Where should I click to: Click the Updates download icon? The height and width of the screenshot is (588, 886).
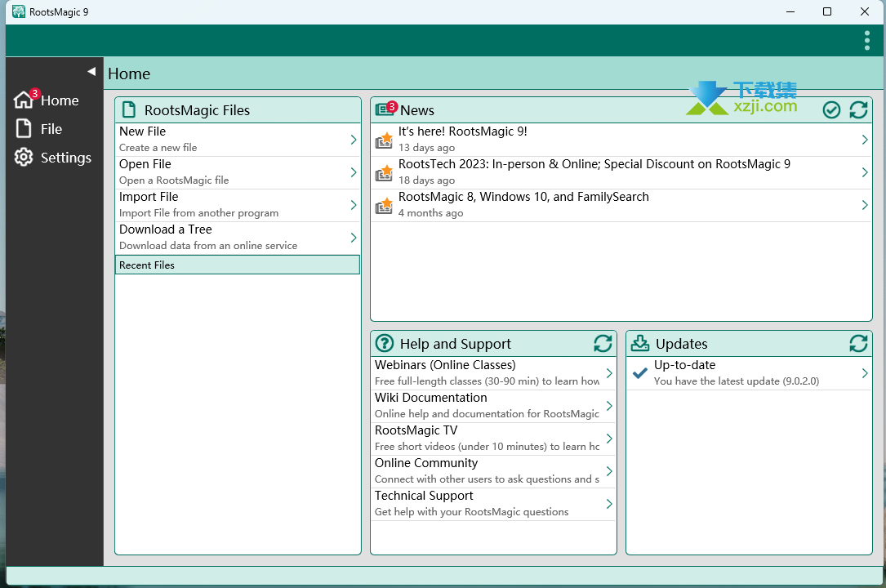click(640, 343)
